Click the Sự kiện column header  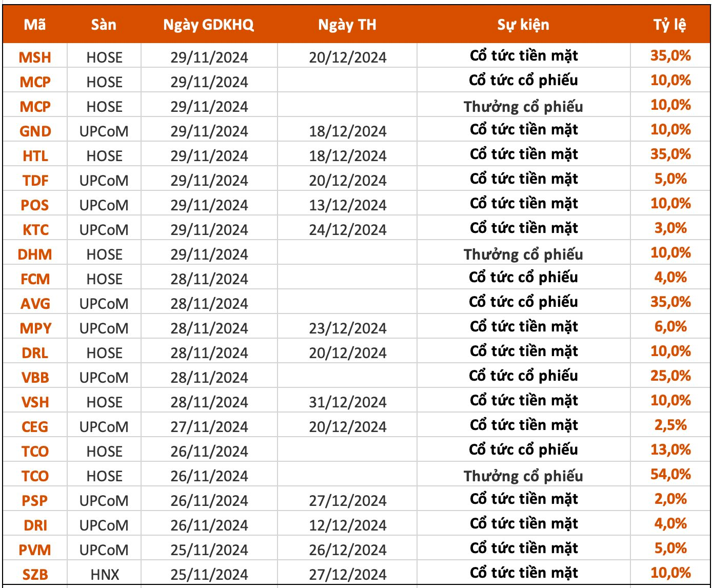[523, 25]
